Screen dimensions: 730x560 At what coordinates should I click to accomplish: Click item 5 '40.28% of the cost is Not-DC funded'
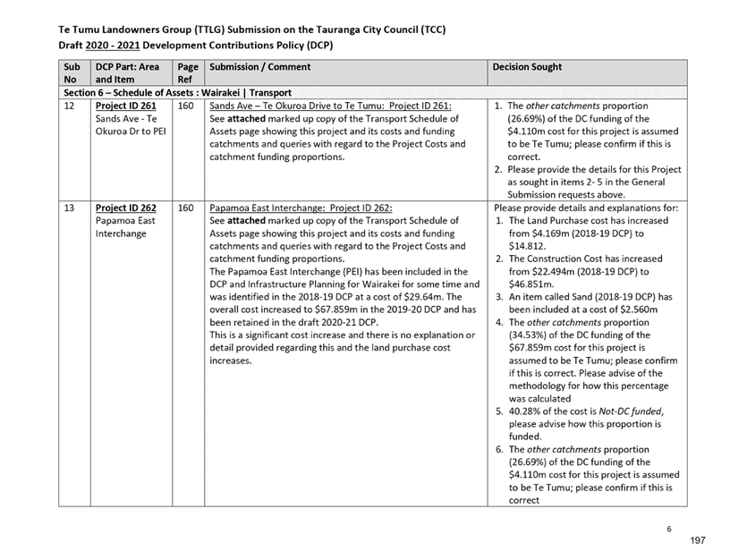pos(580,424)
